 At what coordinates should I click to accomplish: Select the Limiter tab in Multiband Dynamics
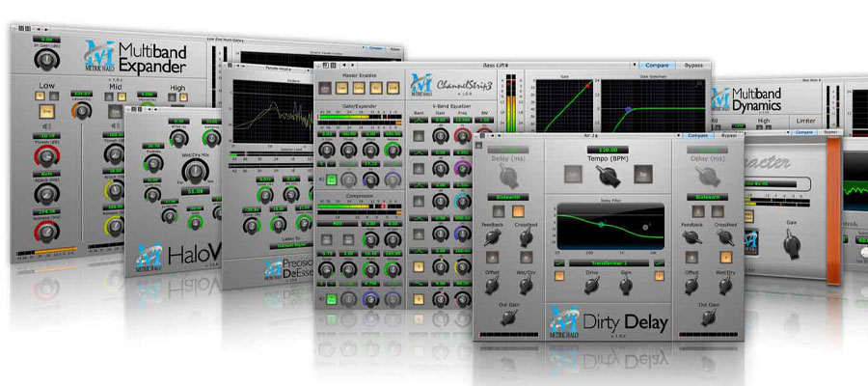pos(805,121)
